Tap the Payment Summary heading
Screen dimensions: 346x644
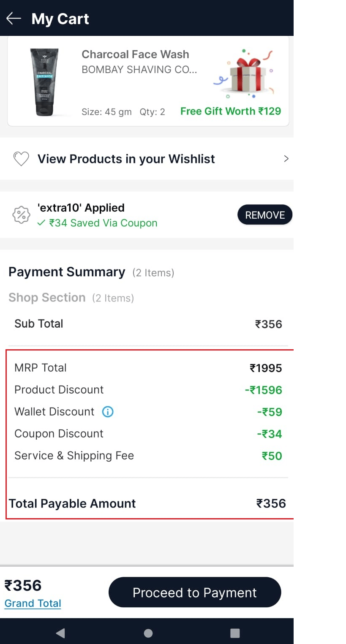[67, 272]
